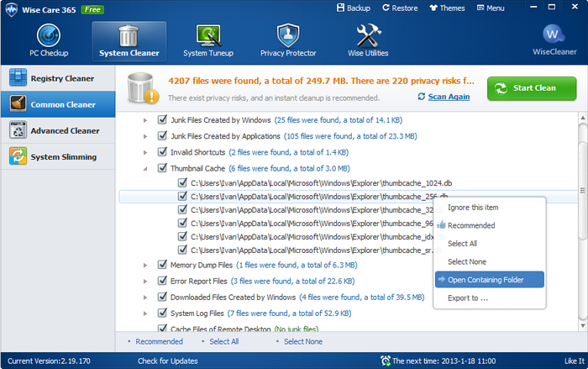Click the results list scrollbar thumb
This screenshot has height=369, width=588.
click(583, 190)
